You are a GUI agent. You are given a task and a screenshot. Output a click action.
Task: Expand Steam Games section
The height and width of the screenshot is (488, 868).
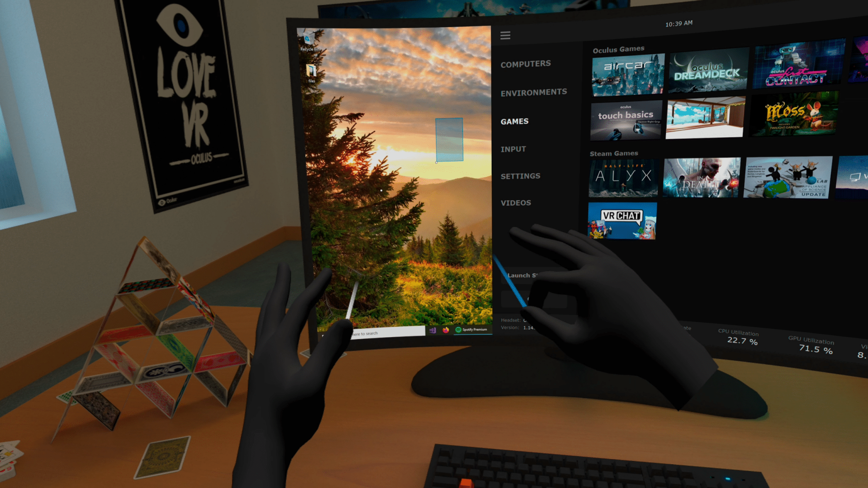612,153
